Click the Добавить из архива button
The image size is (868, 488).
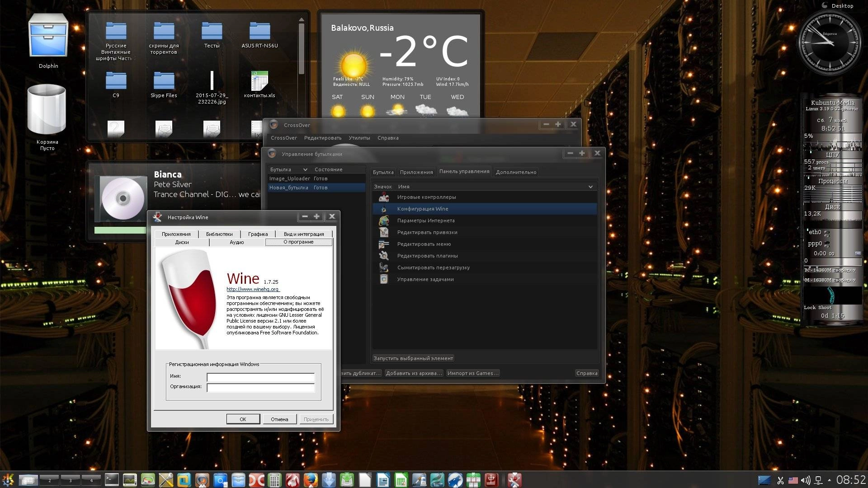point(414,373)
